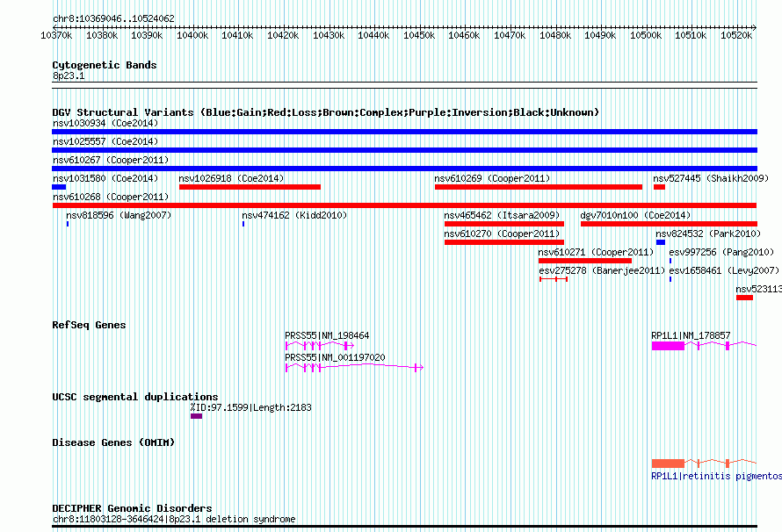The height and width of the screenshot is (532, 782).
Task: Click the nsv1026918 (Coe2014) text label
Action: coord(231,178)
